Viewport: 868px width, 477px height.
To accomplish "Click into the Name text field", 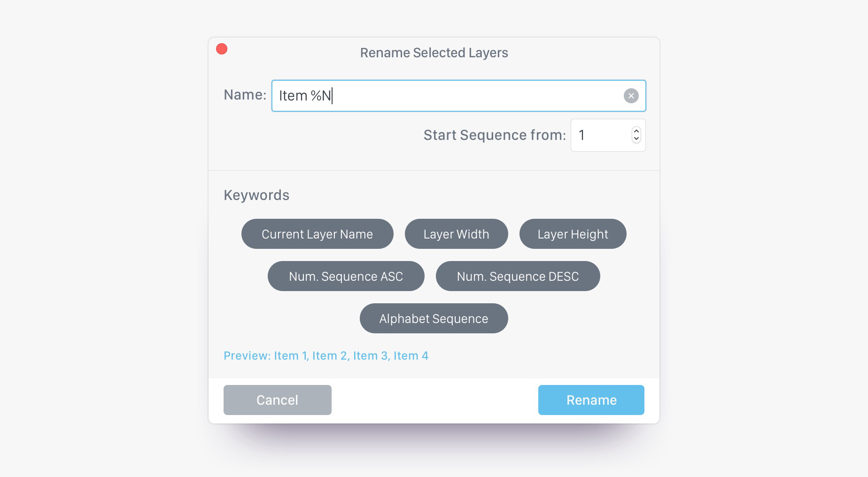I will click(x=458, y=96).
